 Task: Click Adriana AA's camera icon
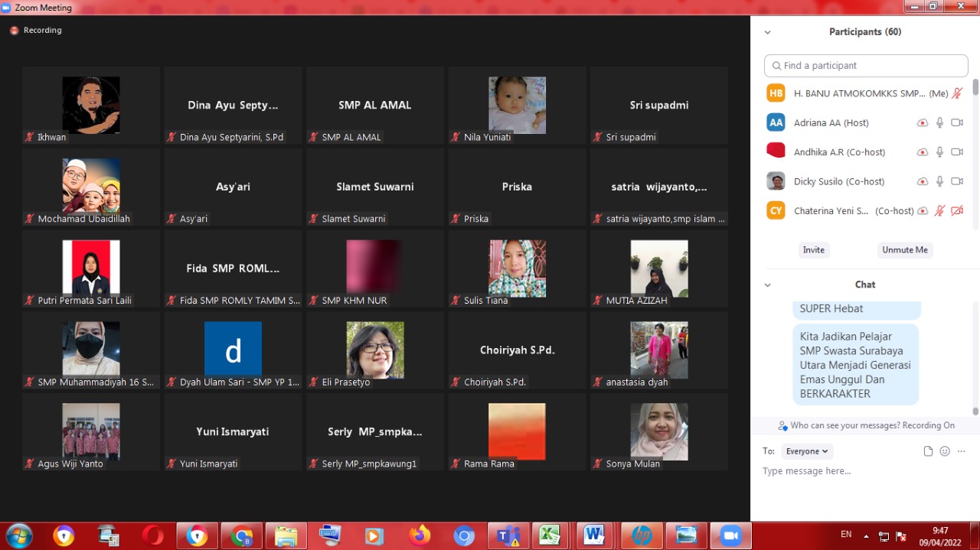[957, 122]
